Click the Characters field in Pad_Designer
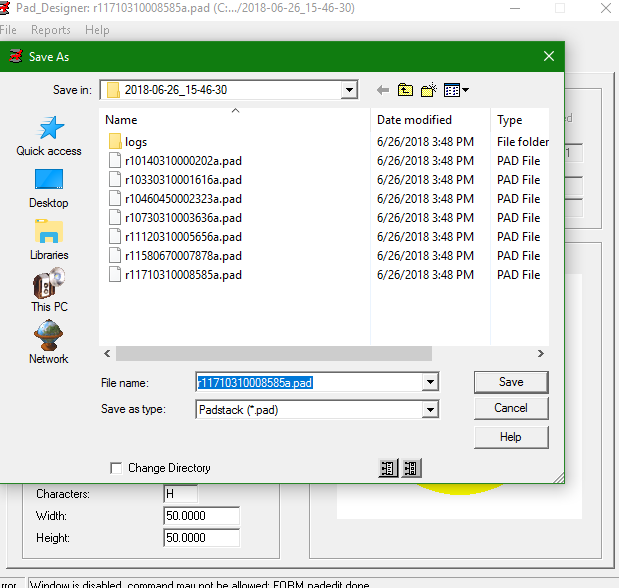 tap(181, 494)
